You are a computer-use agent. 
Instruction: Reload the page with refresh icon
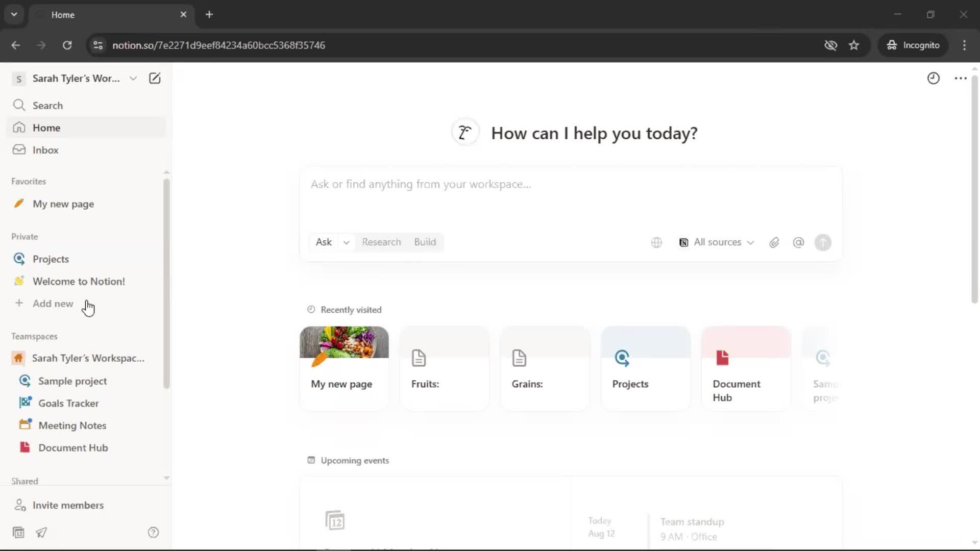click(x=67, y=45)
